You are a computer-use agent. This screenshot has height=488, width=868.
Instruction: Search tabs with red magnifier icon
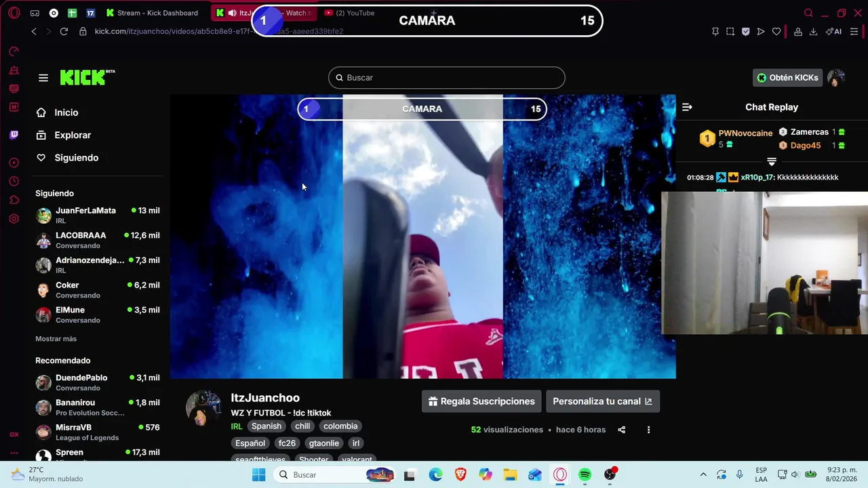coord(808,13)
